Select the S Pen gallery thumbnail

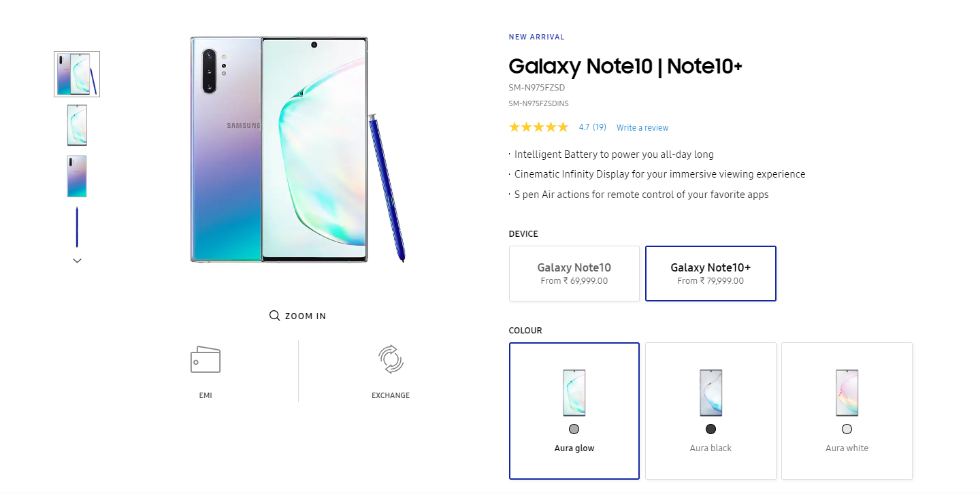pos(77,226)
